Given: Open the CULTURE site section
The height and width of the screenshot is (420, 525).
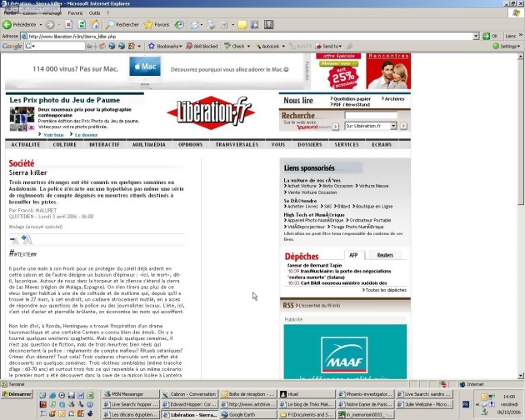Looking at the screenshot, I should tap(65, 145).
